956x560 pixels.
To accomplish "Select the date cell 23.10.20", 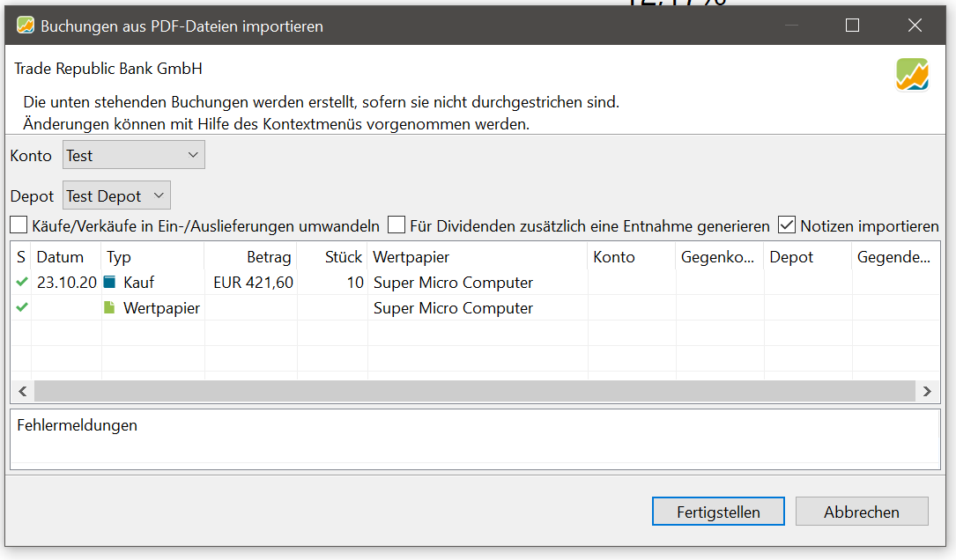I will pyautogui.click(x=66, y=282).
